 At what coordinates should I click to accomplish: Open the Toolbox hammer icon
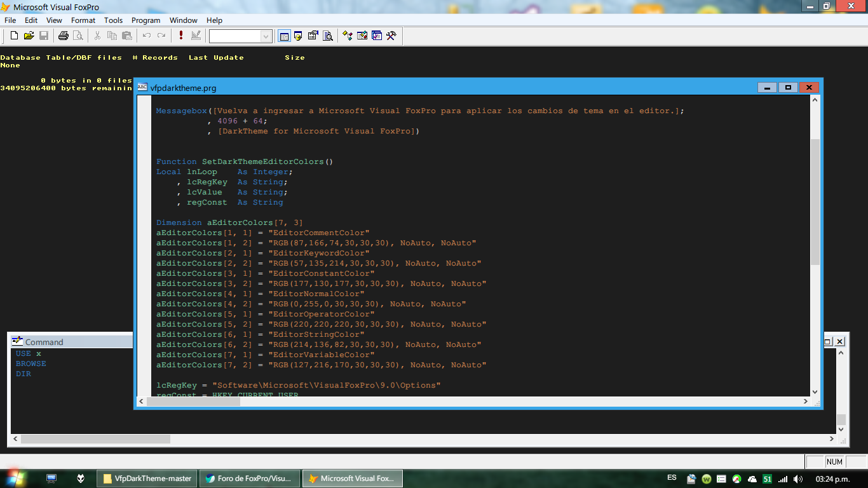click(391, 36)
